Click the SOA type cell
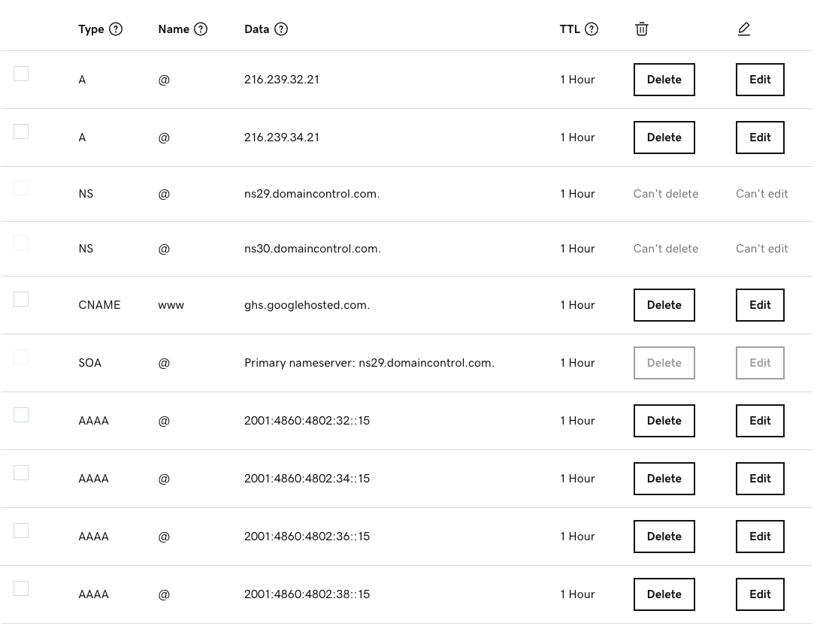 pos(89,363)
